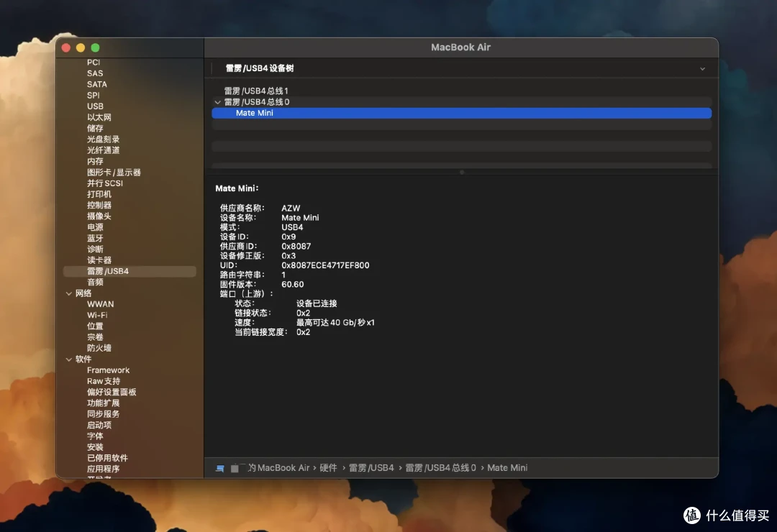
Task: Click the pane splitter handle dot
Action: (461, 173)
